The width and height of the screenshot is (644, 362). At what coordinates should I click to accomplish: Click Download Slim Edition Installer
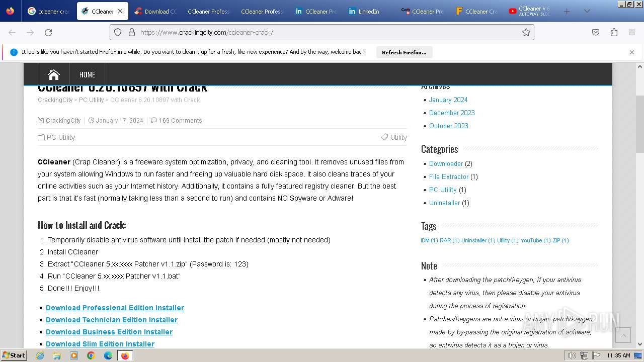pyautogui.click(x=100, y=344)
